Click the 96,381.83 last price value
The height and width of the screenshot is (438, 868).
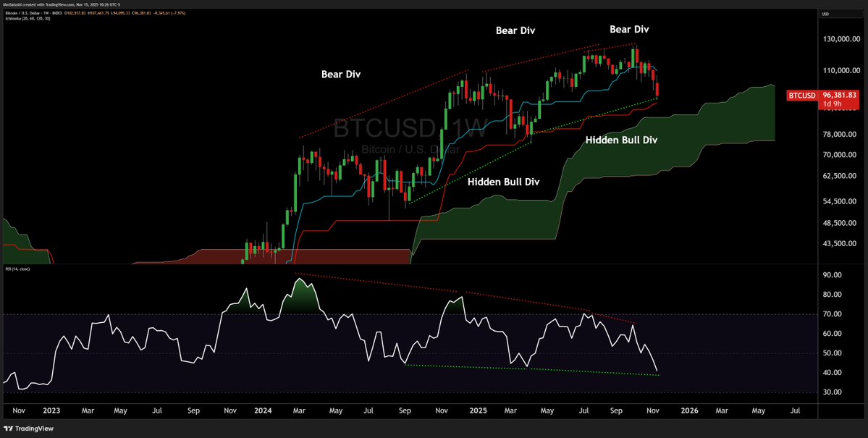pos(839,96)
